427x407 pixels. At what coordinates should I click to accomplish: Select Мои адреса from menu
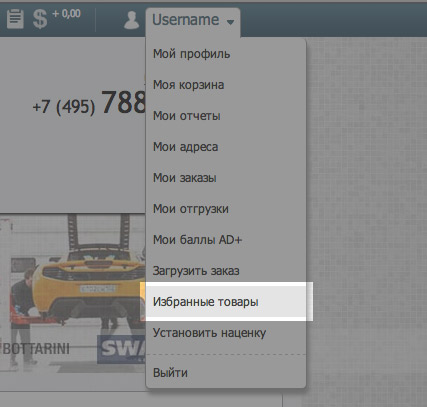pos(226,147)
